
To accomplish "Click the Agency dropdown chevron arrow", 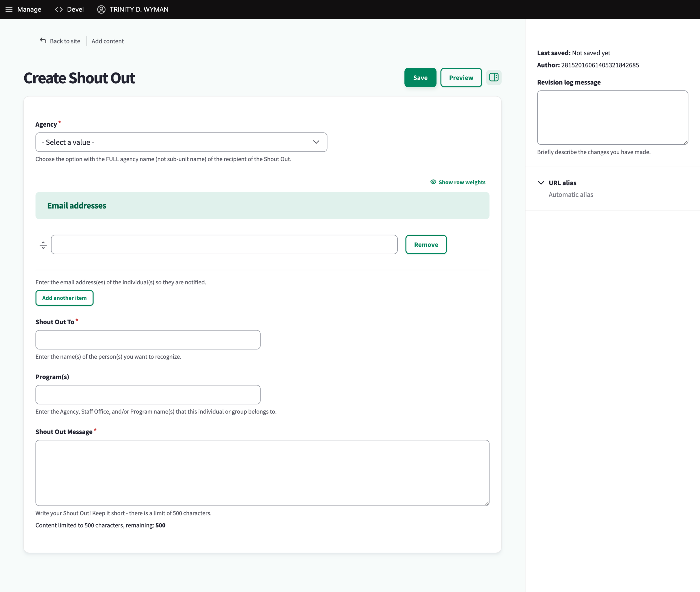I will tap(316, 142).
